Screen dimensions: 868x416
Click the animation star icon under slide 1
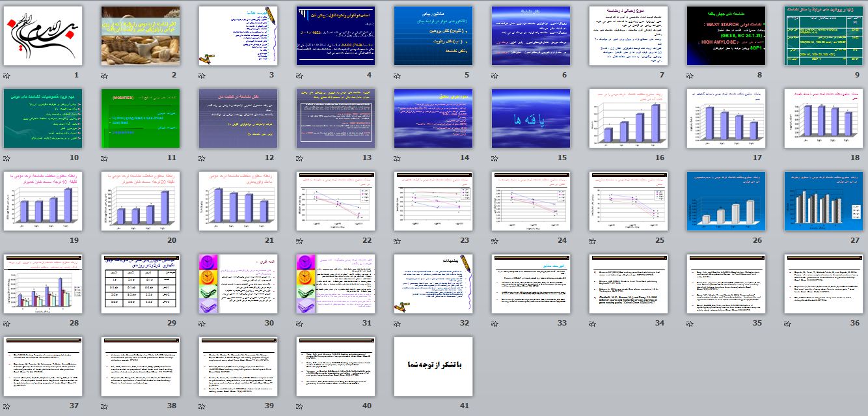tap(7, 76)
